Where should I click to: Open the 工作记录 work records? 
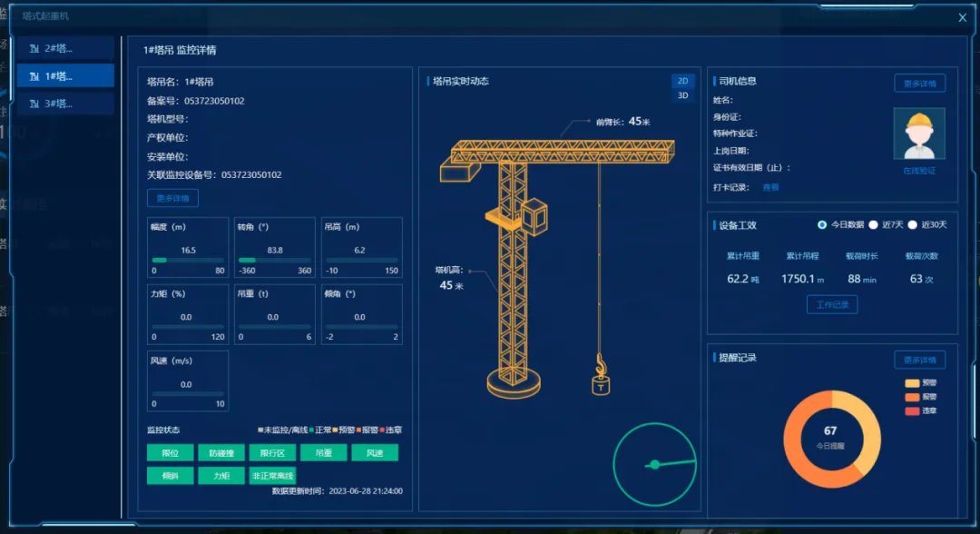click(832, 304)
